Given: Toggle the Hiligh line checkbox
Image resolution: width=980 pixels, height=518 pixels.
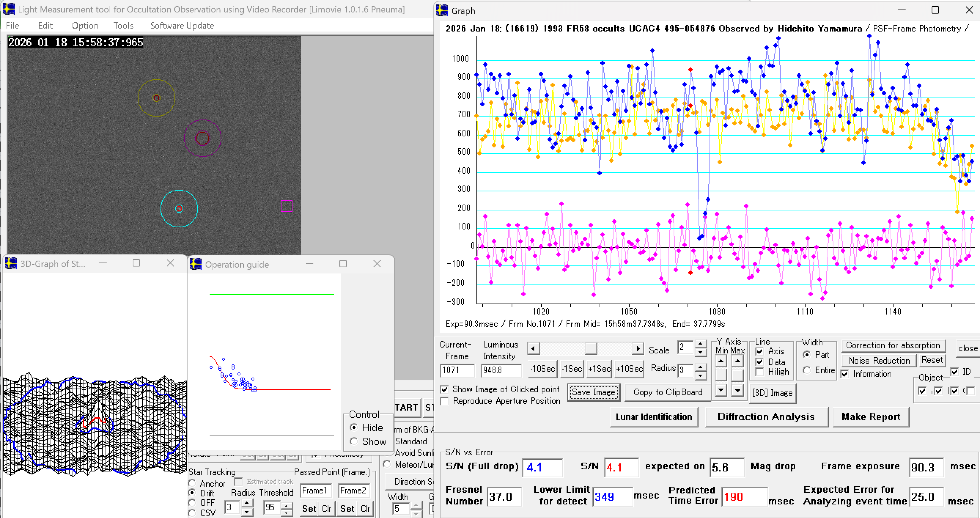Looking at the screenshot, I should (760, 372).
